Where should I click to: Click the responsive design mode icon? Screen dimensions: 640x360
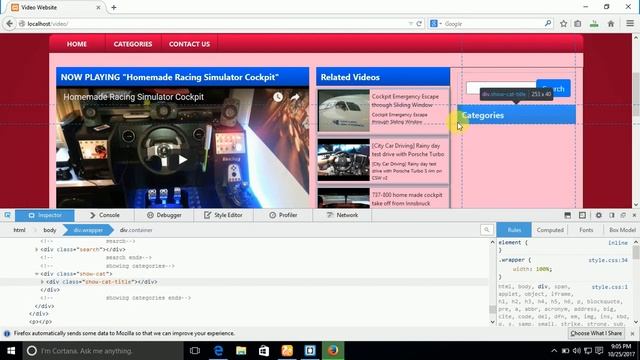(x=582, y=215)
